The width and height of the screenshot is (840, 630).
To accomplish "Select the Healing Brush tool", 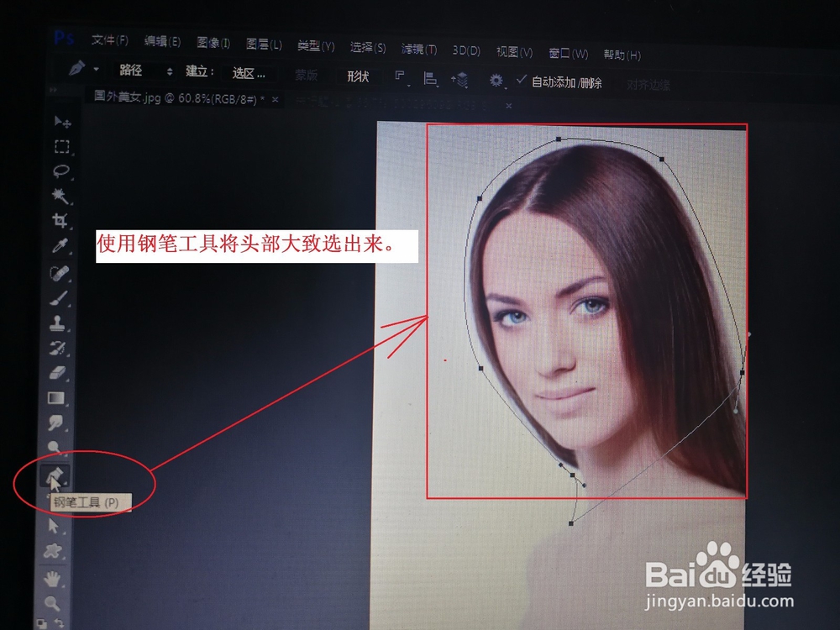I will pos(59,273).
